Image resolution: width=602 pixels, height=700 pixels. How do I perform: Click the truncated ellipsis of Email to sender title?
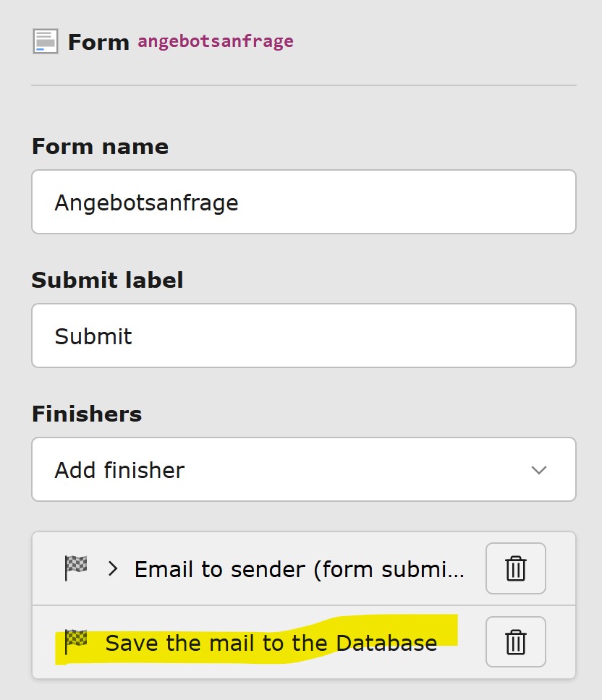[x=456, y=571]
